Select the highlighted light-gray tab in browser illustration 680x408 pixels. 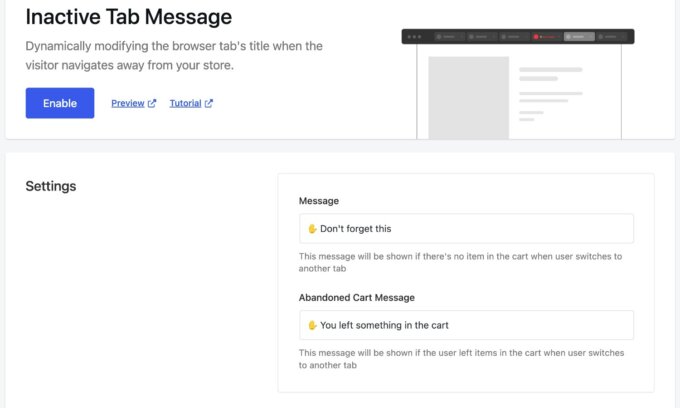click(579, 37)
